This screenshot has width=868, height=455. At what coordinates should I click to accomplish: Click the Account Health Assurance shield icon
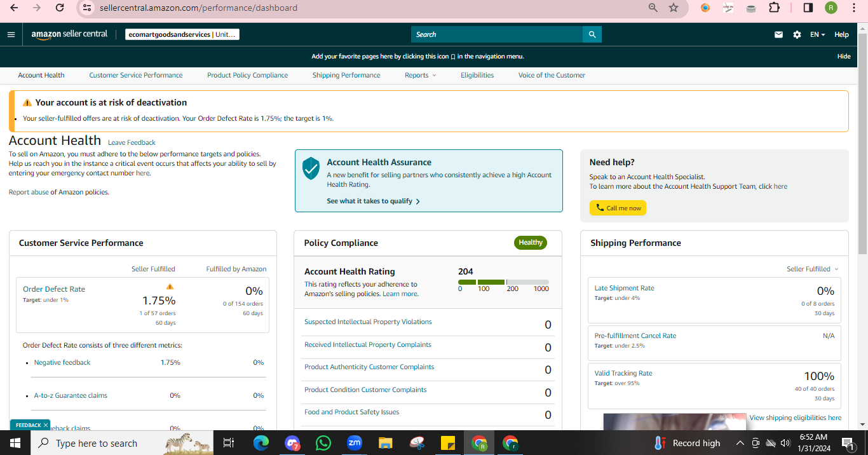pos(311,168)
